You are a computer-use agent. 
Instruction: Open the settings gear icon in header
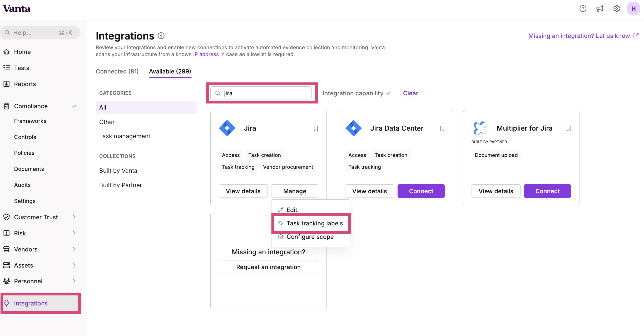(x=617, y=9)
